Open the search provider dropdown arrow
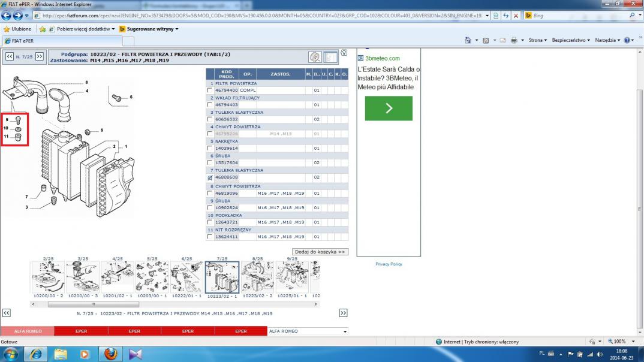This screenshot has width=644, height=362. point(639,16)
